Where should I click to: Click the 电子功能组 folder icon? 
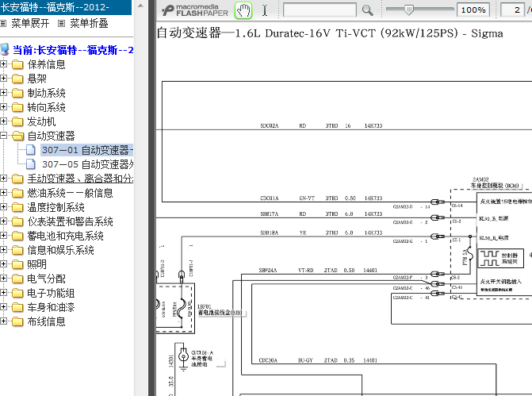[17, 293]
